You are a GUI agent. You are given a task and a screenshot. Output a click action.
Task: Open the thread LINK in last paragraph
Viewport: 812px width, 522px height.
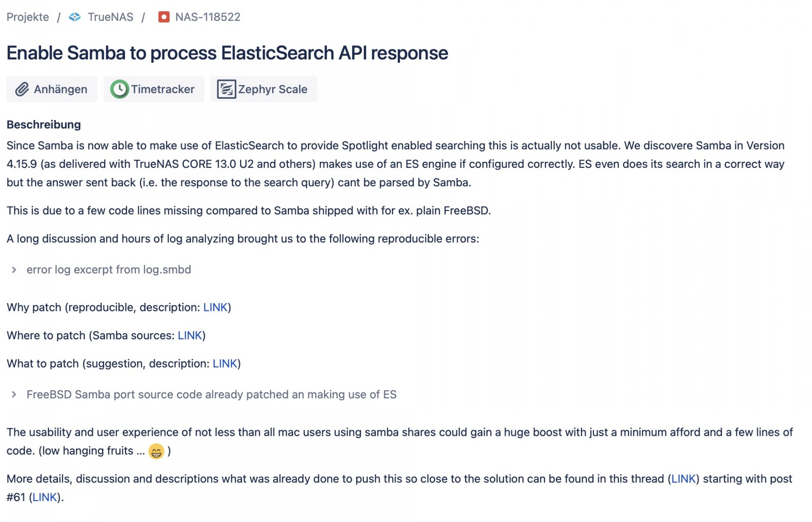[684, 479]
